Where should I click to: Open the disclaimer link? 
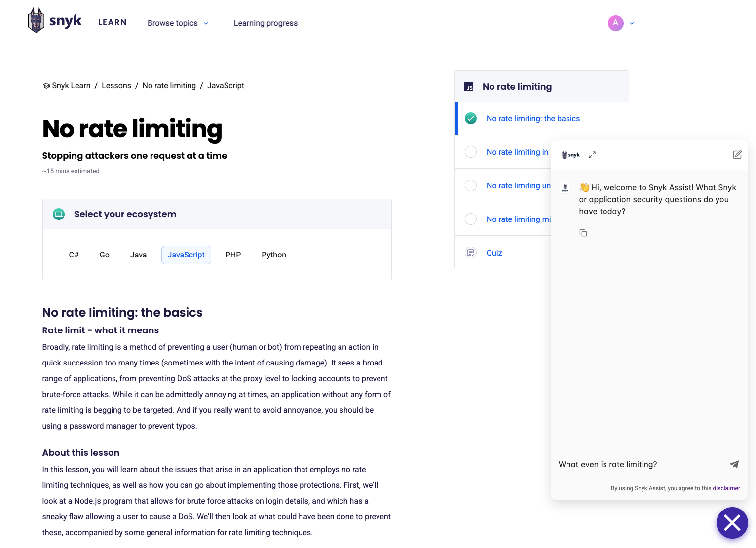coord(726,488)
